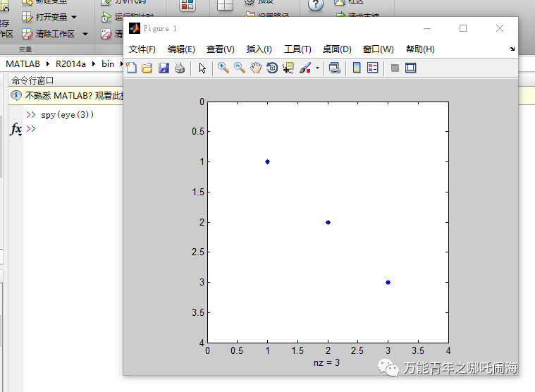Click 清除工作区 button in MATLAB ribbon
The image size is (535, 392).
click(x=49, y=34)
